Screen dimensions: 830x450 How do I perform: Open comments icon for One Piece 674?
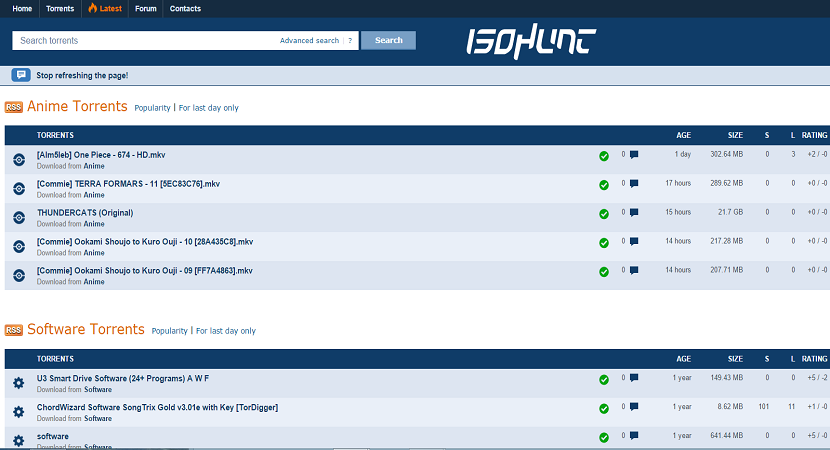point(634,155)
